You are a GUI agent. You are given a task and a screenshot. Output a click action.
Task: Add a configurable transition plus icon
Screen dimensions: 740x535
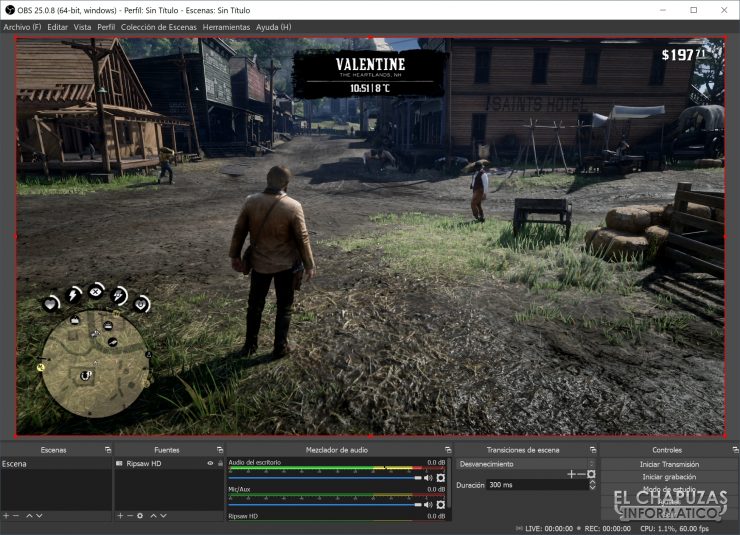coord(572,474)
